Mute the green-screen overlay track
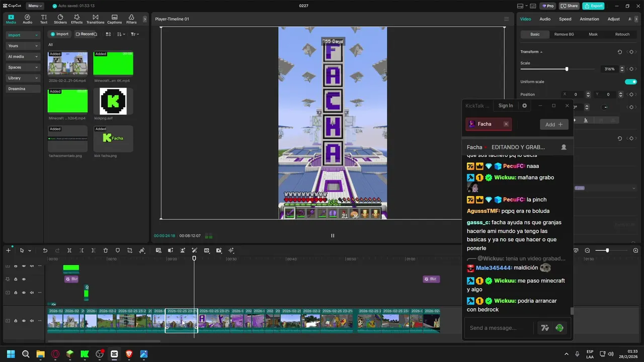 pyautogui.click(x=32, y=293)
